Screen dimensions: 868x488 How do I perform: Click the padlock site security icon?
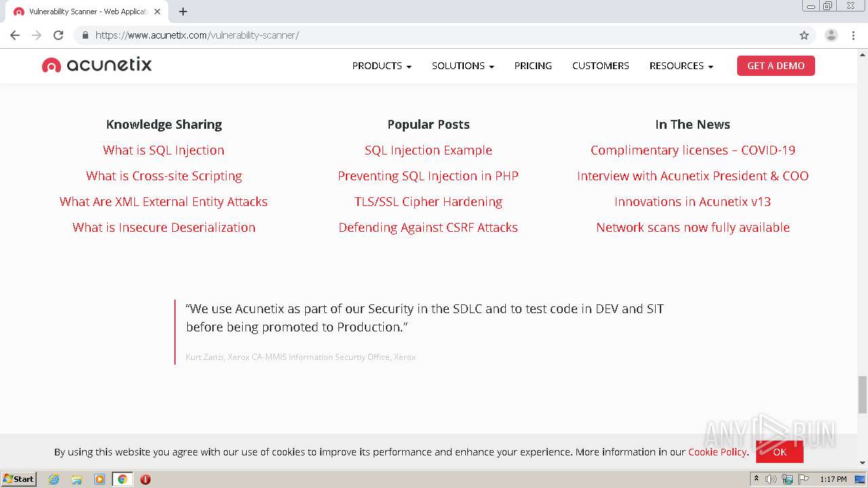click(85, 35)
